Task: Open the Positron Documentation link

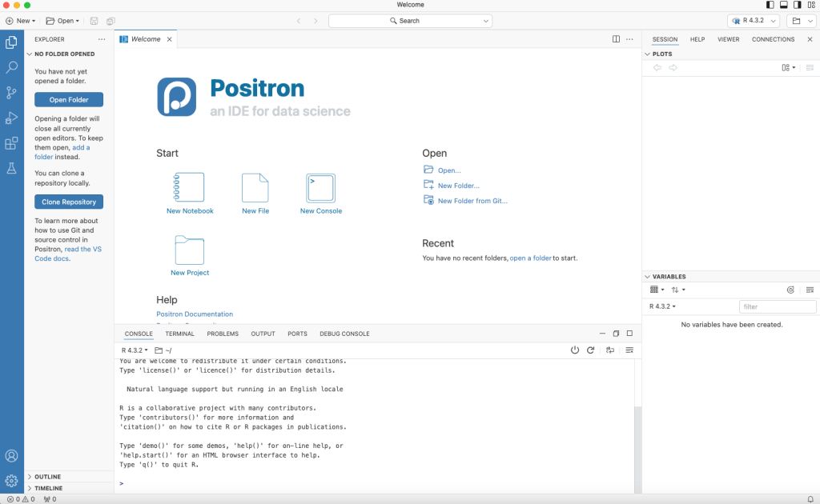Action: click(195, 314)
